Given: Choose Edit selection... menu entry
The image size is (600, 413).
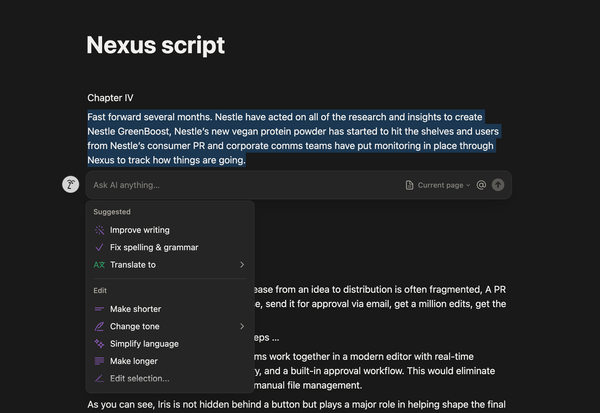Looking at the screenshot, I should click(139, 378).
